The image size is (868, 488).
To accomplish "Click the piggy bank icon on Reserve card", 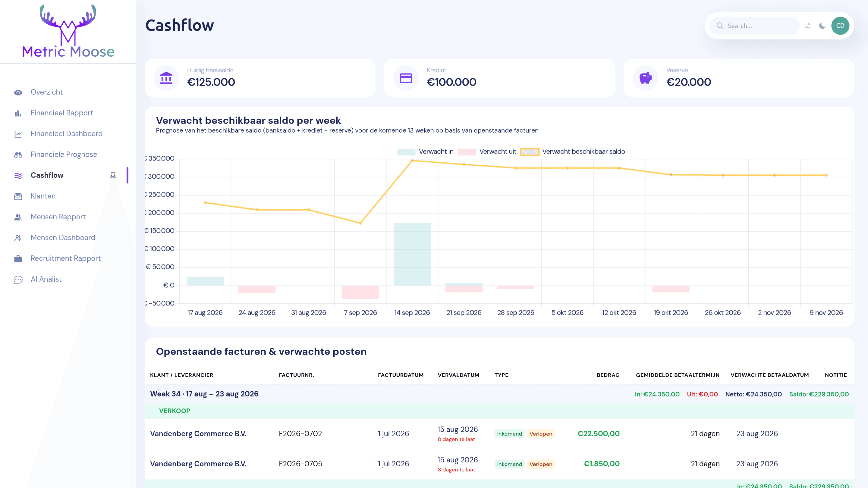I will coord(646,78).
